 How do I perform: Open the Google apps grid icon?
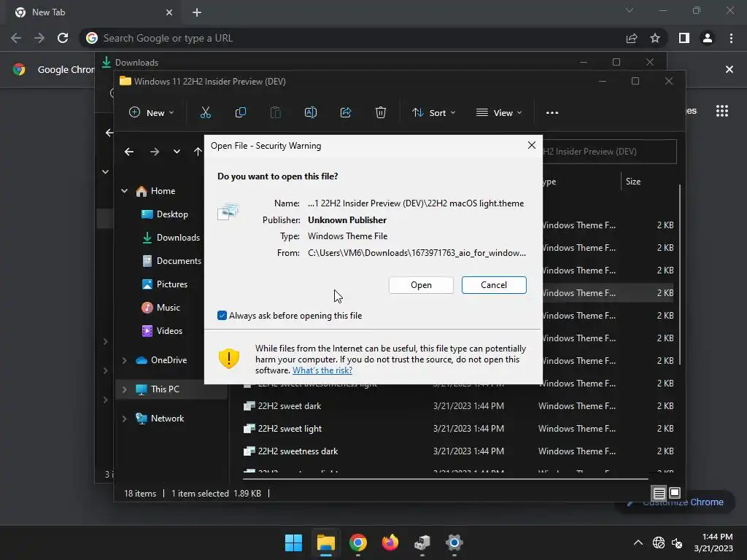click(722, 111)
